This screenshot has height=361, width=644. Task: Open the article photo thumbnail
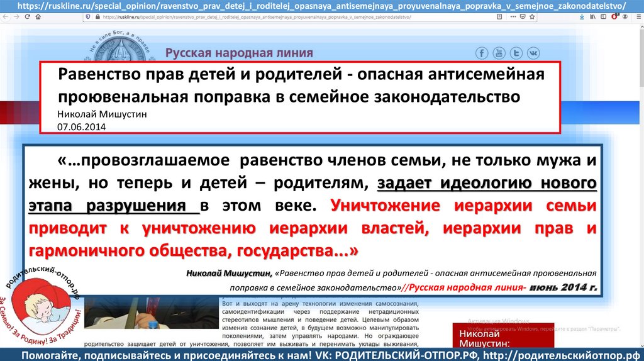[x=151, y=313]
